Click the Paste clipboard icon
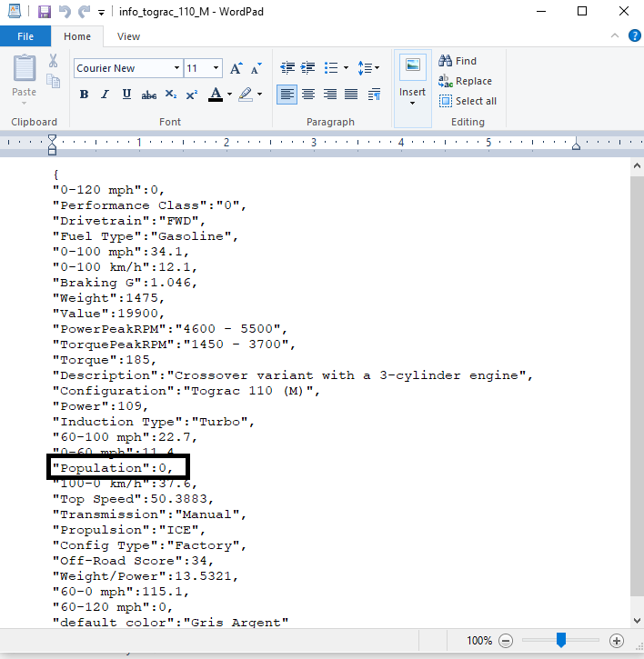Viewport: 644px width, 659px height. [24, 68]
